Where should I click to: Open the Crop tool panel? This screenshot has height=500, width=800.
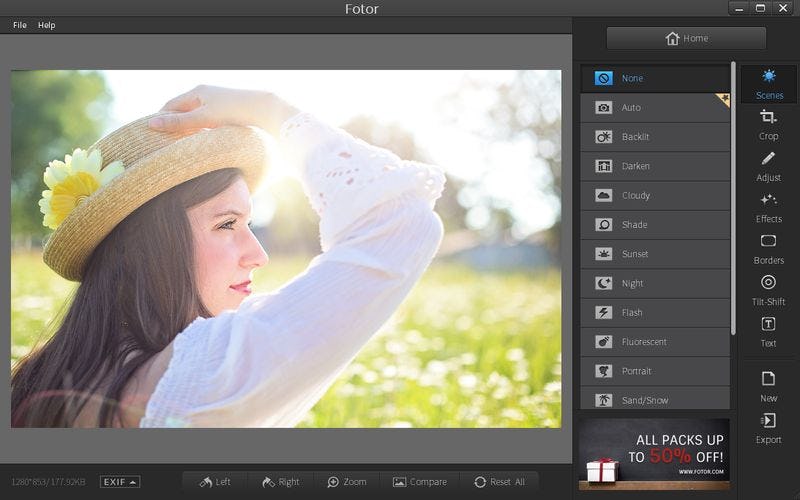(x=768, y=124)
